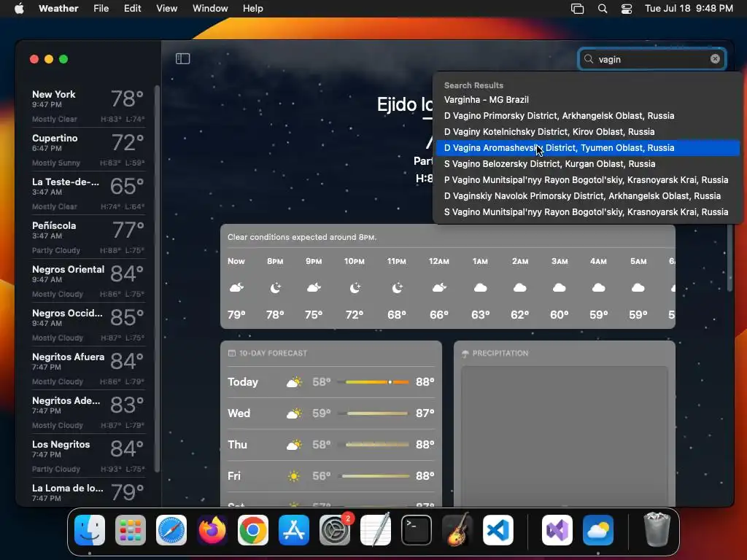Click the 11PM moon icon
This screenshot has height=560, width=747.
pos(397,287)
